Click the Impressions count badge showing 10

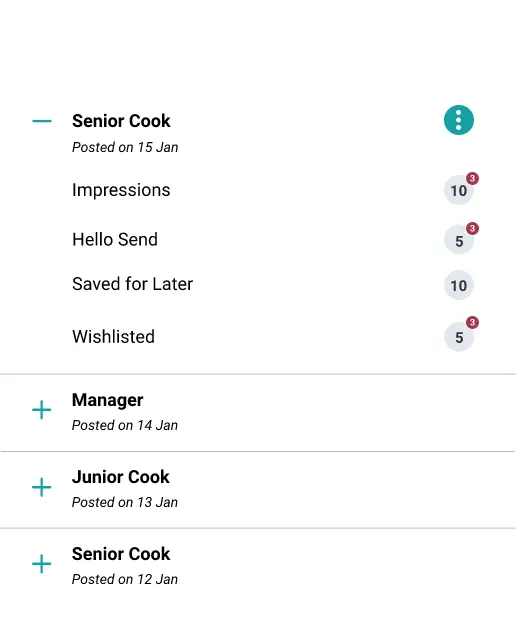459,191
